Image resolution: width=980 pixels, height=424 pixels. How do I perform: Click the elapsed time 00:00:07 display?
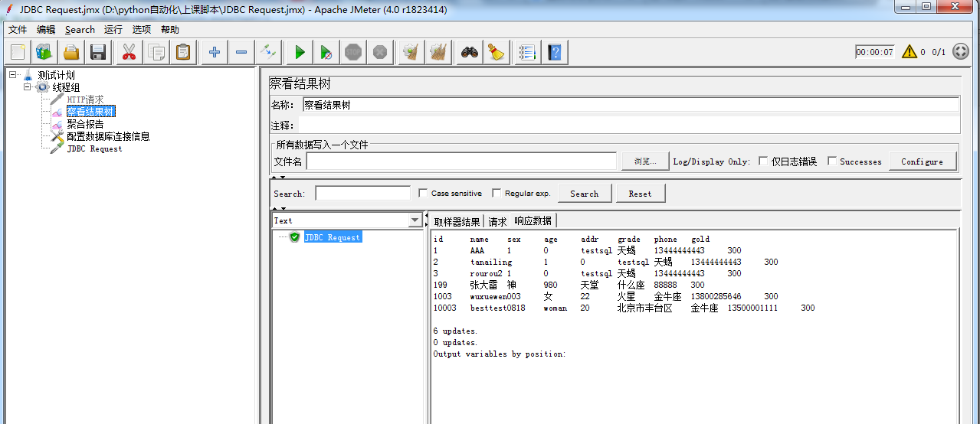(875, 52)
